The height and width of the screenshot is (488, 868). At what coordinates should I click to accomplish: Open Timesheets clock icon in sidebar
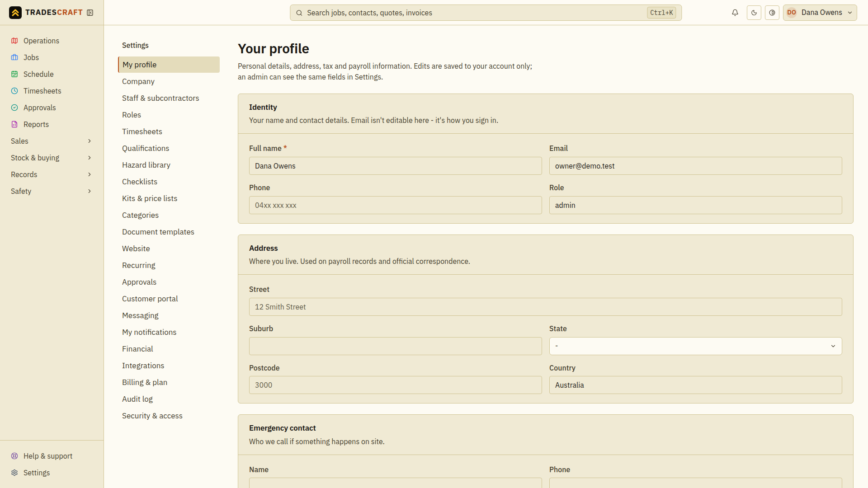(14, 91)
